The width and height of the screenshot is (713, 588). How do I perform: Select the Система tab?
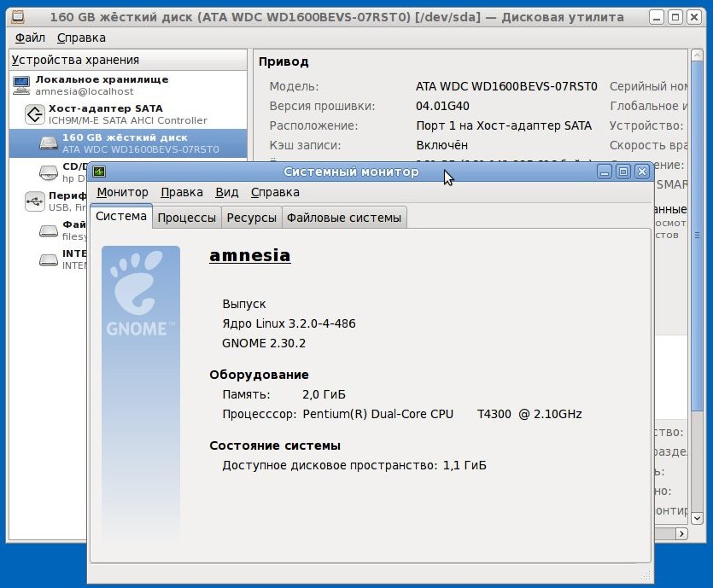point(121,216)
